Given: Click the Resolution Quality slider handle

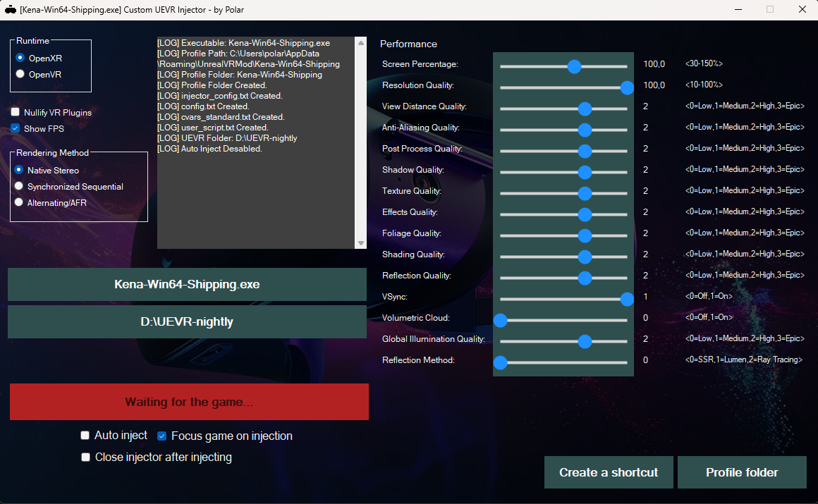Looking at the screenshot, I should 627,87.
